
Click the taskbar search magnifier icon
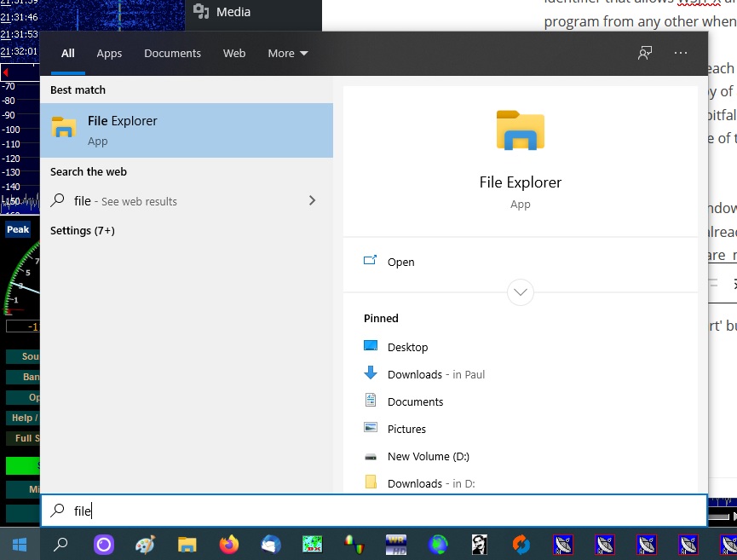pyautogui.click(x=60, y=545)
